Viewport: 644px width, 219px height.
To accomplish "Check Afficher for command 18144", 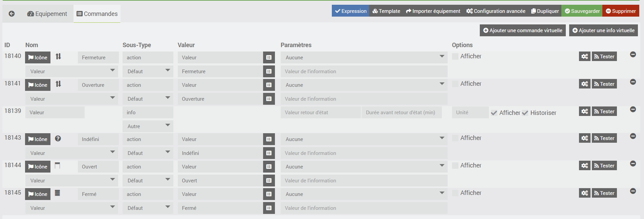I will [x=455, y=165].
